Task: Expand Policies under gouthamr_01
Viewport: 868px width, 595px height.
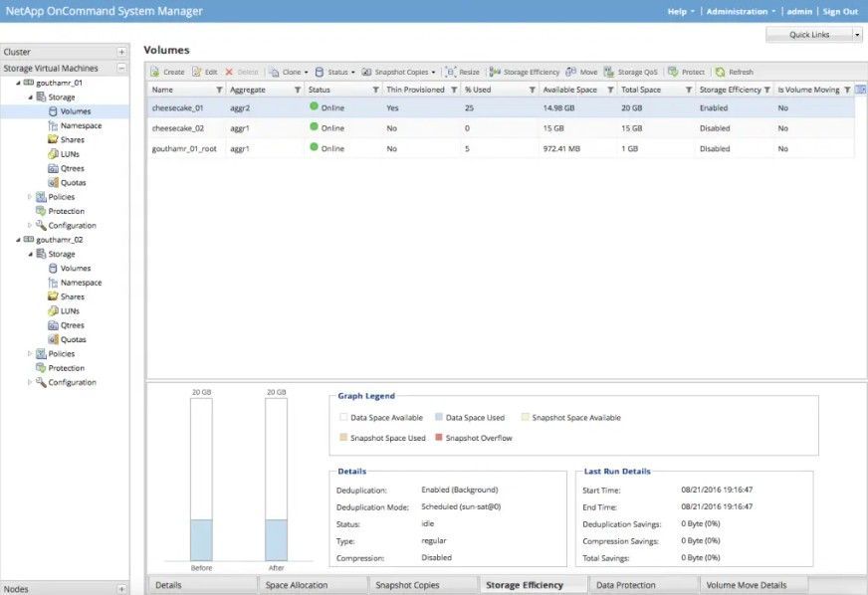Action: 30,197
